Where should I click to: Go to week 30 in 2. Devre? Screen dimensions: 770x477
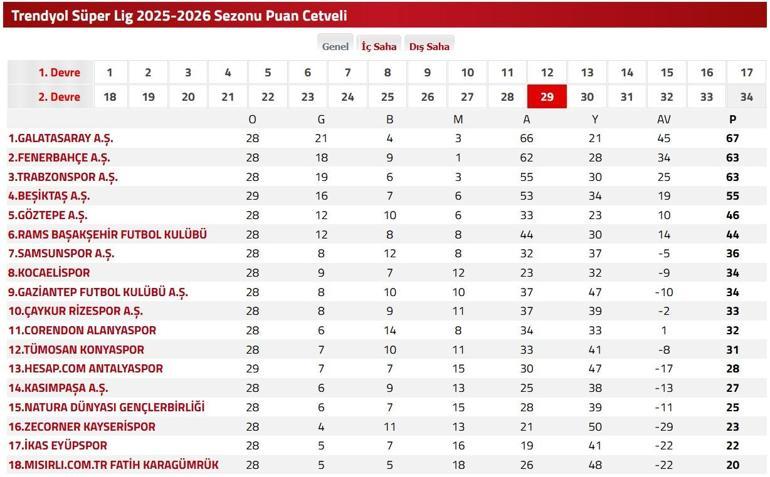(587, 96)
